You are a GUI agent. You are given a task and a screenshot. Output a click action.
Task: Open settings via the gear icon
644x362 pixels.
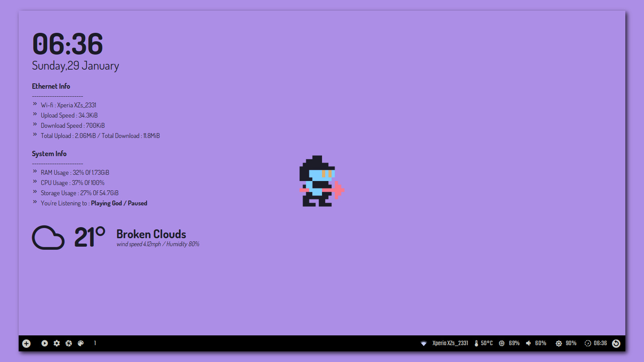56,343
